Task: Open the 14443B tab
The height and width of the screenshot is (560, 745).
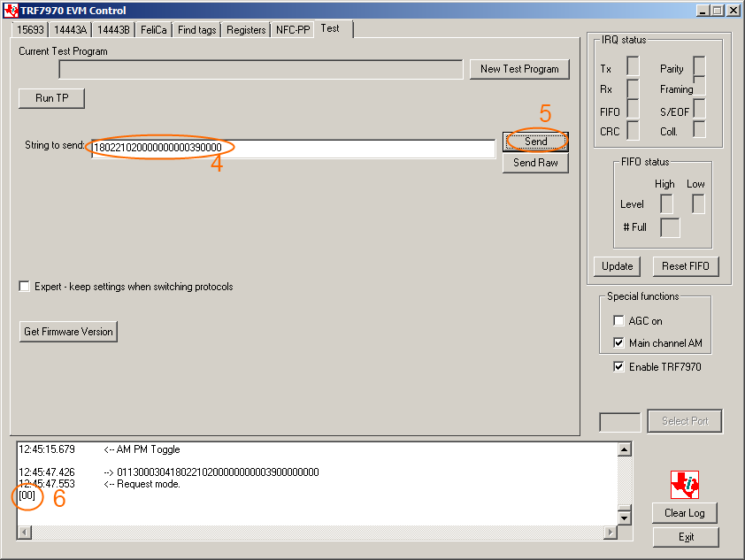Action: click(x=113, y=30)
